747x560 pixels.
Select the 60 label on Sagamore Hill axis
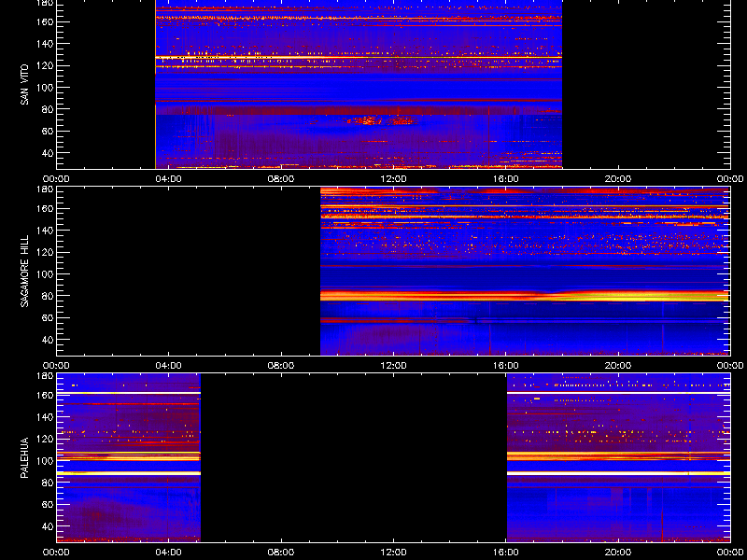[x=48, y=317]
